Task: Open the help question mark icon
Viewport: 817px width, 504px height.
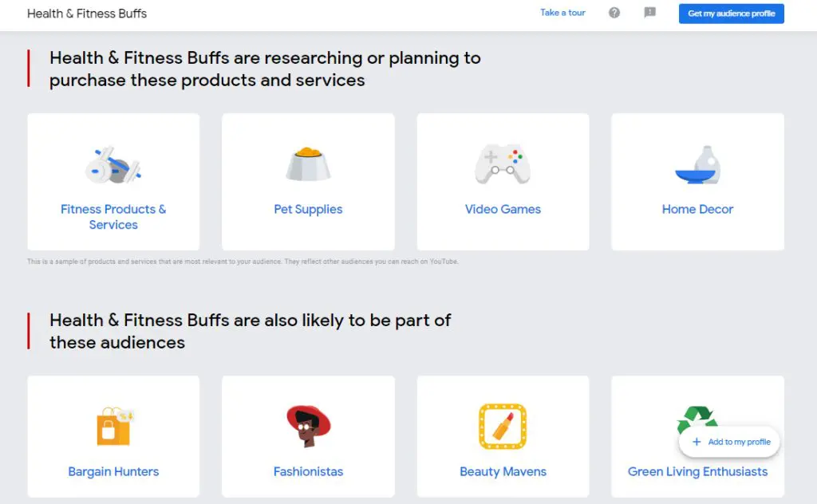Action: click(x=614, y=13)
